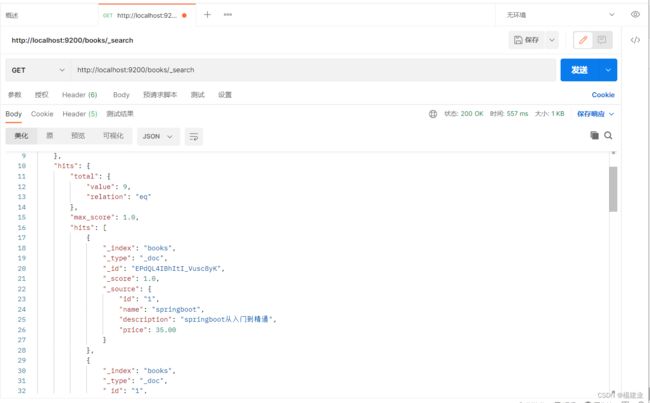
Task: Open the tab options ellipsis menu
Action: (x=228, y=15)
